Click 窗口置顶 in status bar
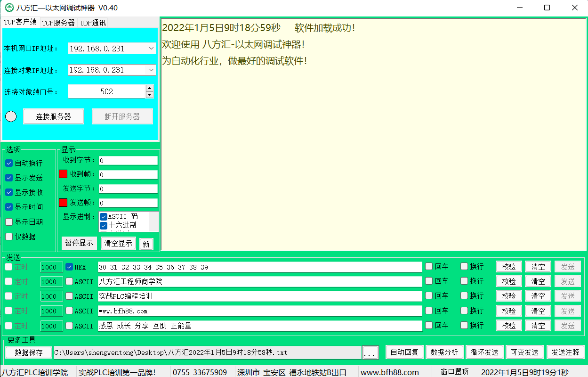 455,372
